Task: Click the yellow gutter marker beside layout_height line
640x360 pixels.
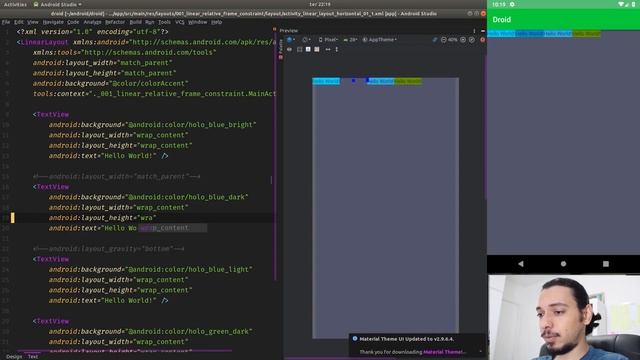Action: (12, 218)
